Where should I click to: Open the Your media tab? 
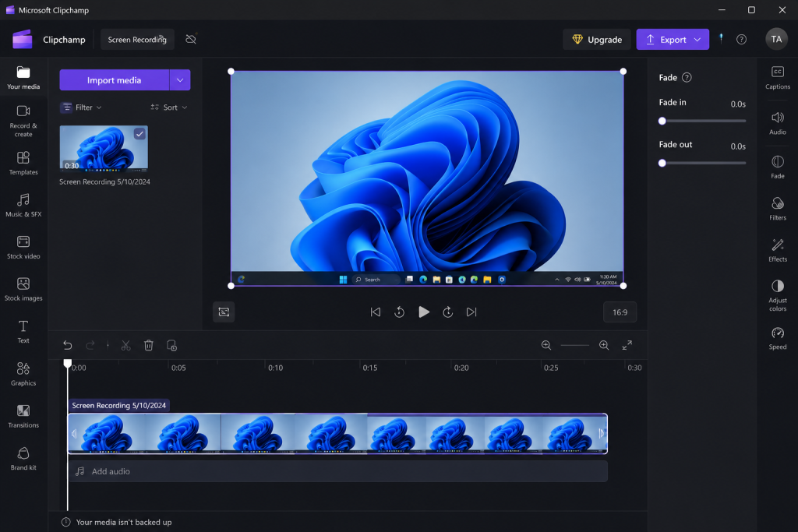23,78
